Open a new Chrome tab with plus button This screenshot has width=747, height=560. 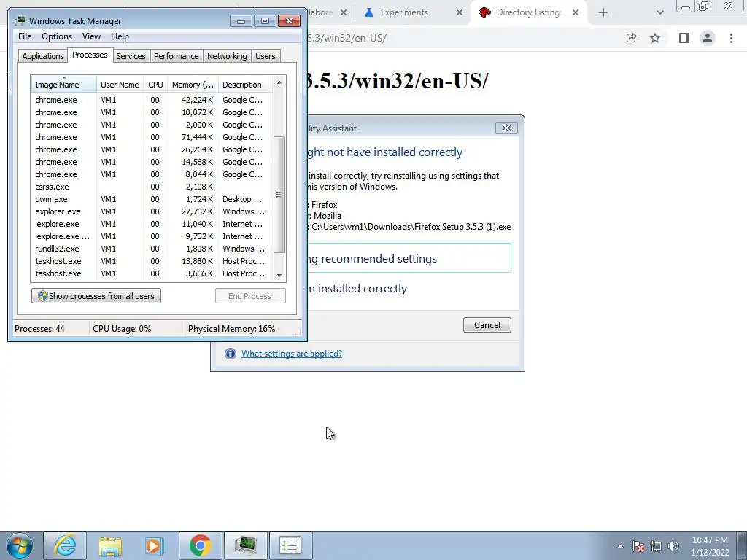tap(603, 12)
